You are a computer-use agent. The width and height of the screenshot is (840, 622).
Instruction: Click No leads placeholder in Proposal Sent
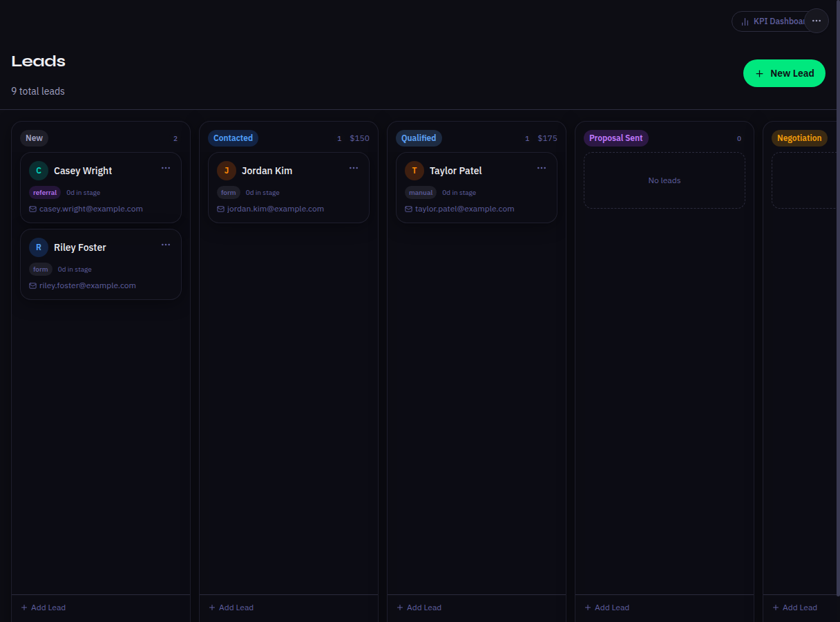665,180
